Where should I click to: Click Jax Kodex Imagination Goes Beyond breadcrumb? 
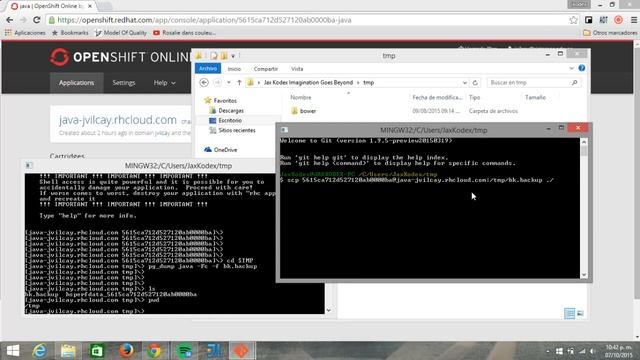click(308, 82)
